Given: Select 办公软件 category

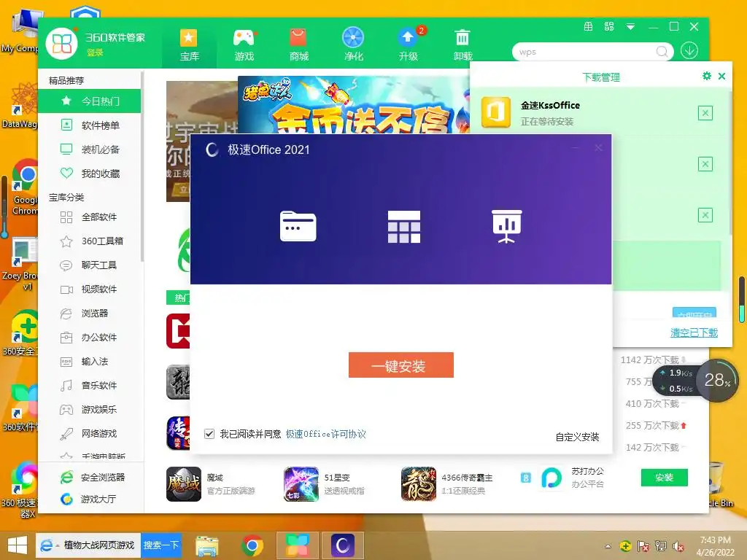Looking at the screenshot, I should click(90, 337).
